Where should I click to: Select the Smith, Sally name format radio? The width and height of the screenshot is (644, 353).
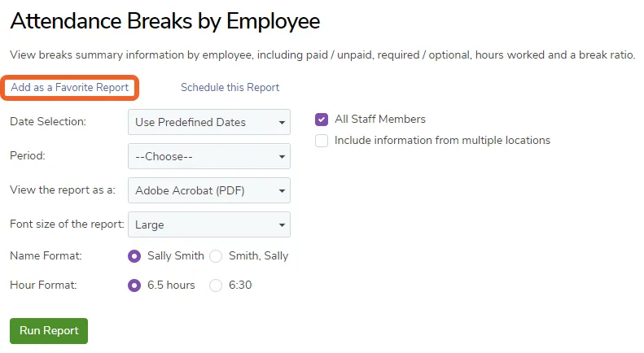pyautogui.click(x=216, y=256)
